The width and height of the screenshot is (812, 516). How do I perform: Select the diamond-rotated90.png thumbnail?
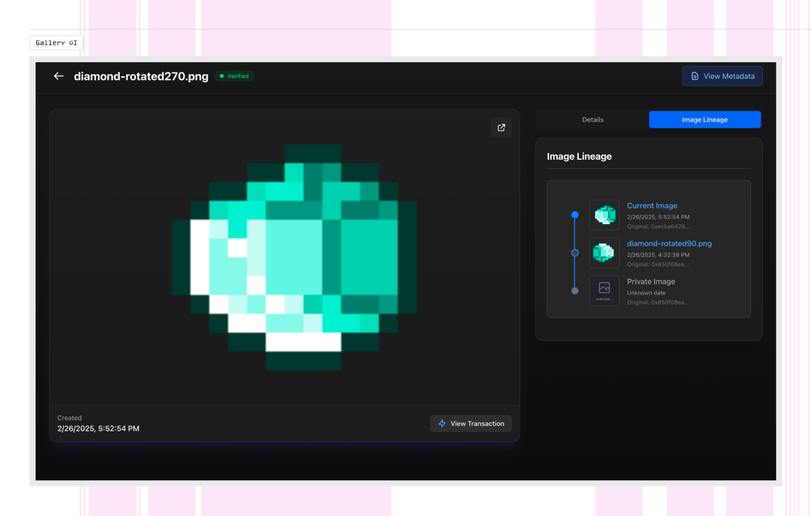[x=604, y=253]
